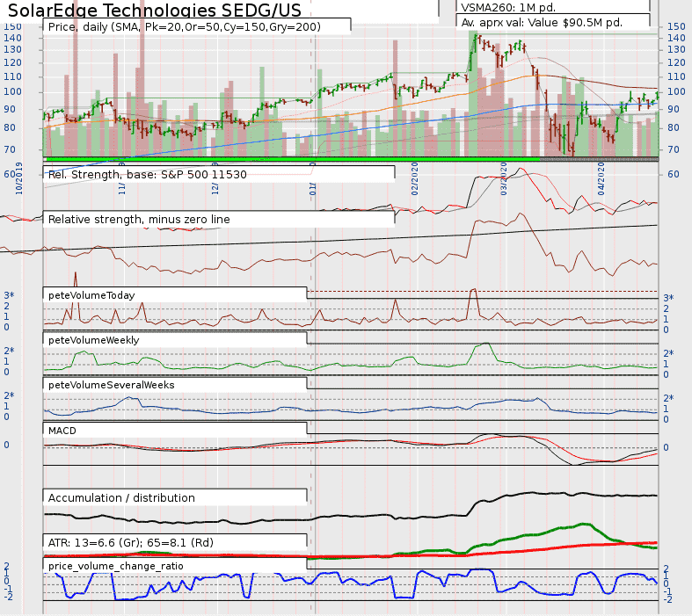Select the Rel. Strength base S&P 500 label
This screenshot has width=692, height=616.
148,175
